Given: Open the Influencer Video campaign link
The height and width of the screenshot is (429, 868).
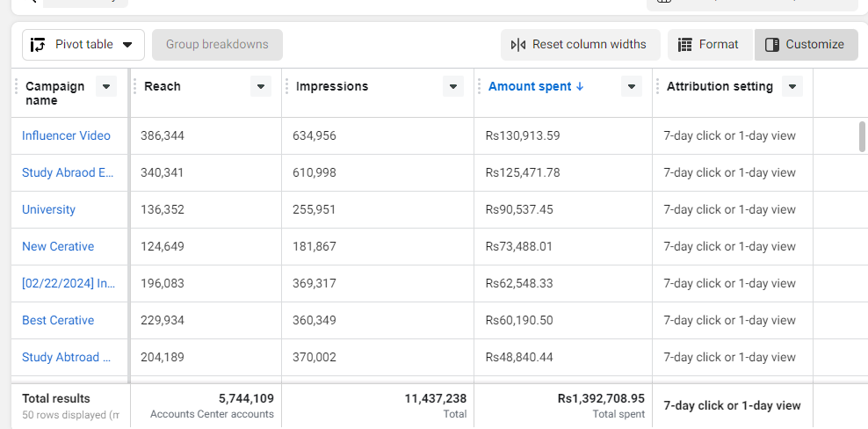Looking at the screenshot, I should (66, 135).
